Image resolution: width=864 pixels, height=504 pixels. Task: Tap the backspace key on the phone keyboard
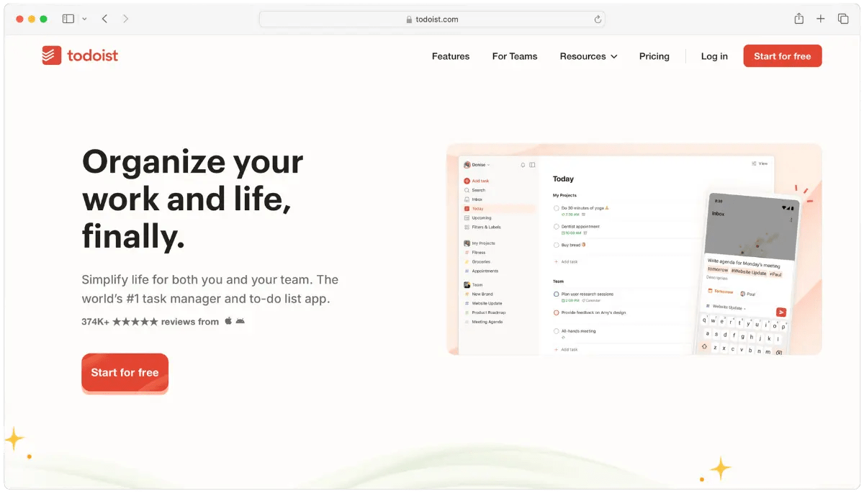coord(779,353)
